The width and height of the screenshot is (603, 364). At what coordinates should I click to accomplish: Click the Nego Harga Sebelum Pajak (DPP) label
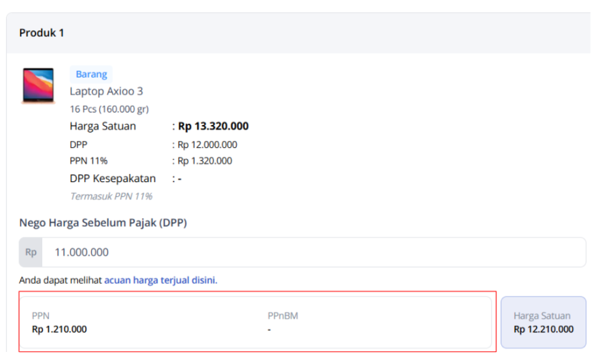pyautogui.click(x=103, y=223)
